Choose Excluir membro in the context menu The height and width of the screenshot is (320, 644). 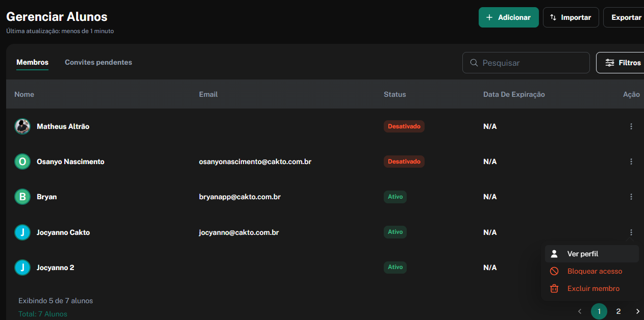(592, 288)
